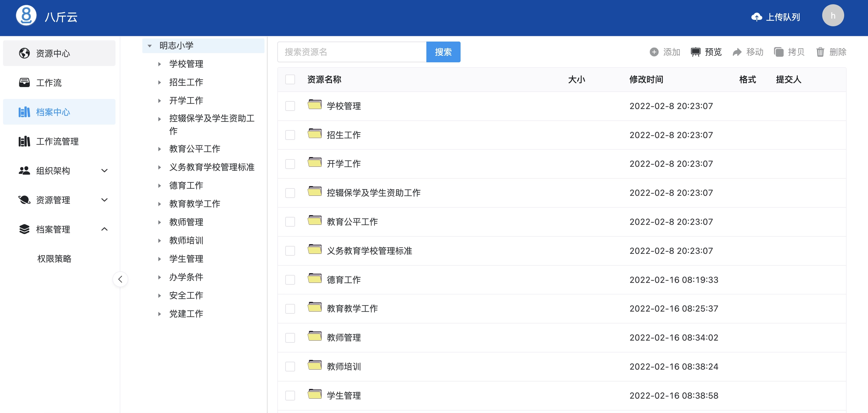The width and height of the screenshot is (868, 413).
Task: Click the Add (添加) plus icon
Action: [x=654, y=52]
